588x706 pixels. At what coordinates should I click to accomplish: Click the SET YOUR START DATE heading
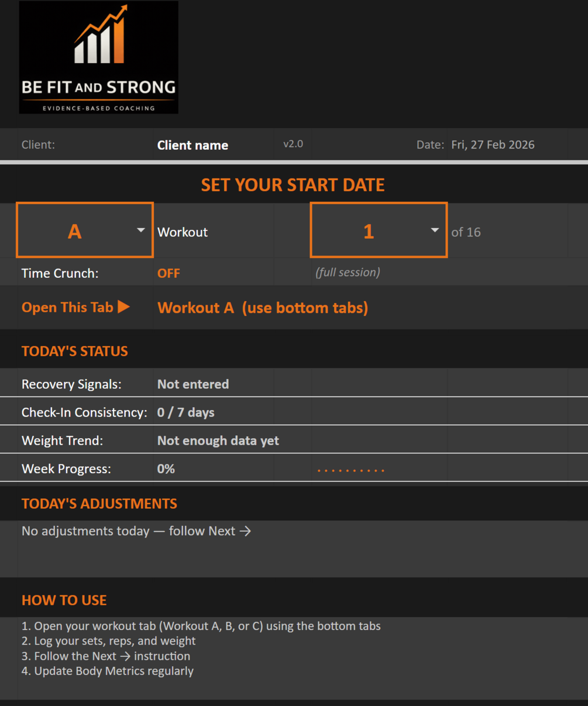[x=293, y=185]
